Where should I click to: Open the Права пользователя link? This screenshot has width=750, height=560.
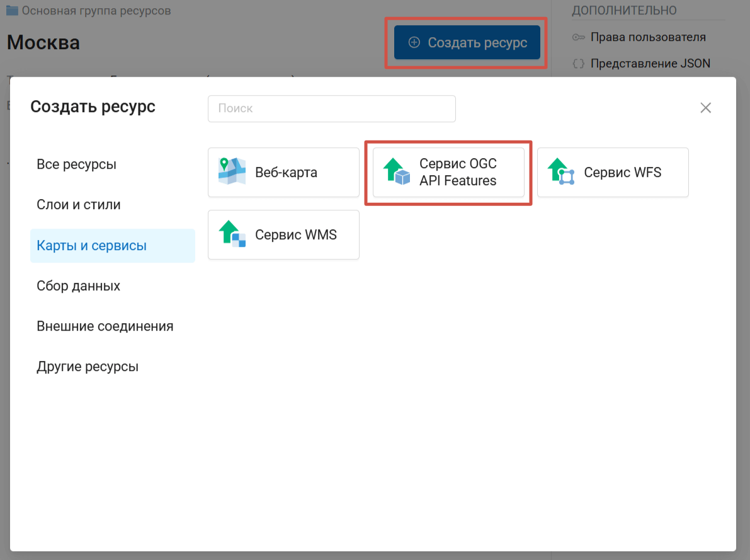(648, 38)
